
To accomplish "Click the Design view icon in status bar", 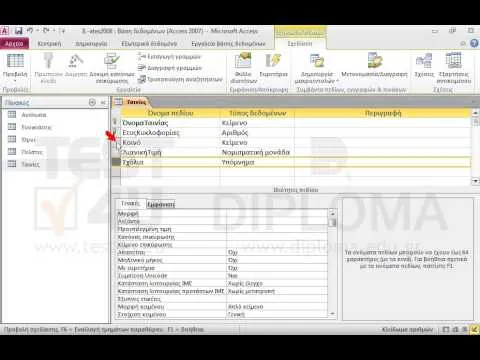I will click(x=474, y=330).
